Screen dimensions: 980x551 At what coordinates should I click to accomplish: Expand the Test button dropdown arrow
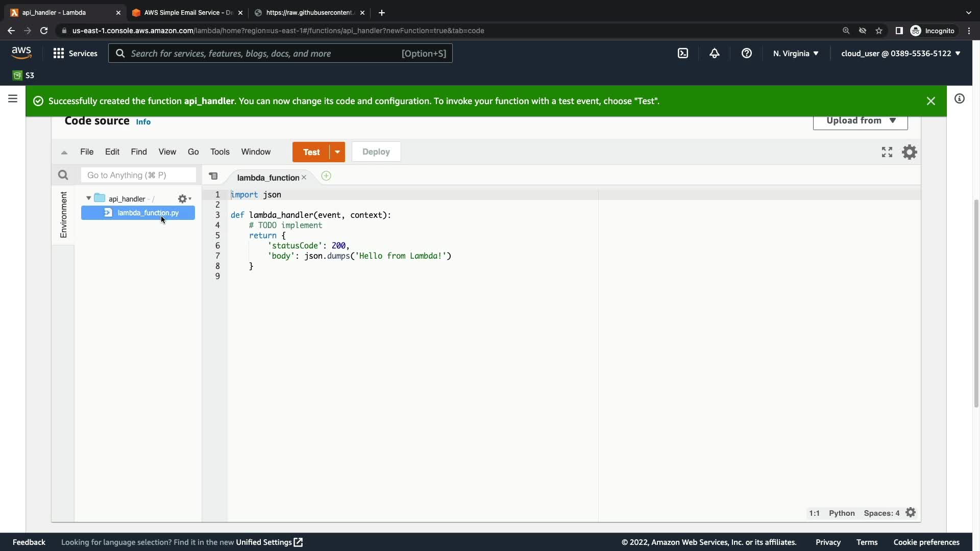pos(337,152)
